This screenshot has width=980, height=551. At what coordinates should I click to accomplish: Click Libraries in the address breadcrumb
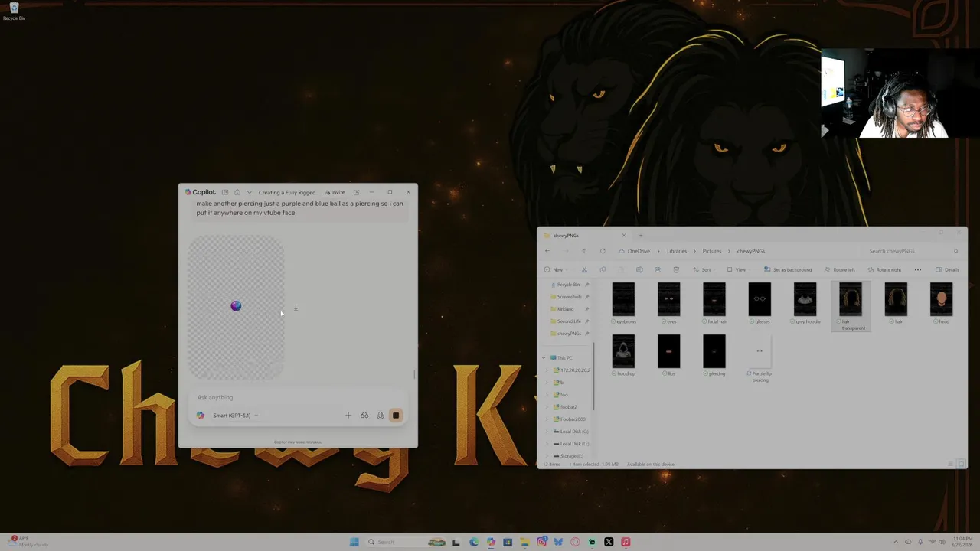pos(677,251)
